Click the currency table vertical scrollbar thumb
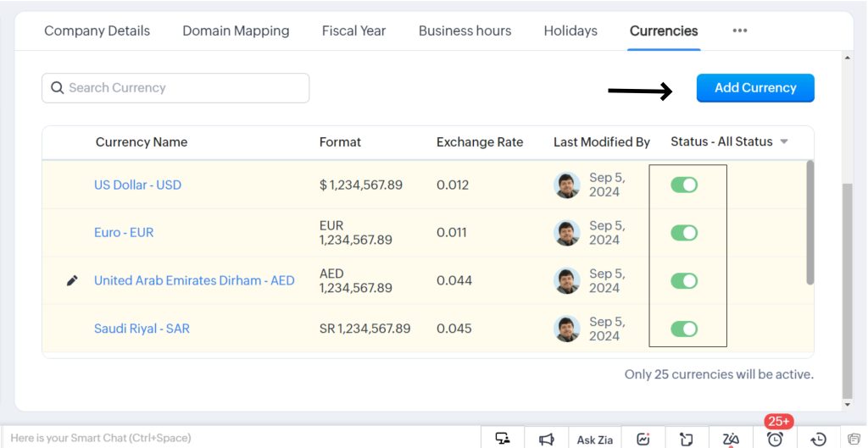 click(x=810, y=223)
